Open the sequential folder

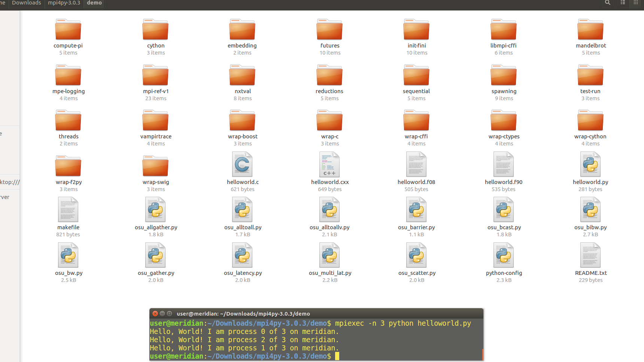click(x=416, y=75)
